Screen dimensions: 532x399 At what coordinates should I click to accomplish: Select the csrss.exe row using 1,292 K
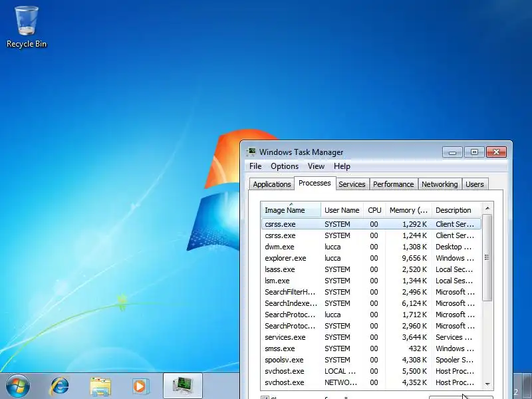point(372,224)
